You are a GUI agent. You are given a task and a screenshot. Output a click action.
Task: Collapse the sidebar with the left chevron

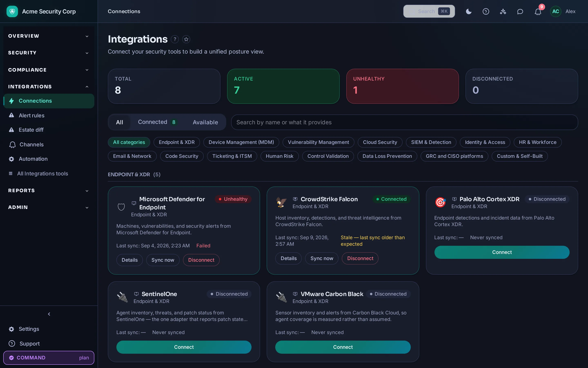coord(49,314)
